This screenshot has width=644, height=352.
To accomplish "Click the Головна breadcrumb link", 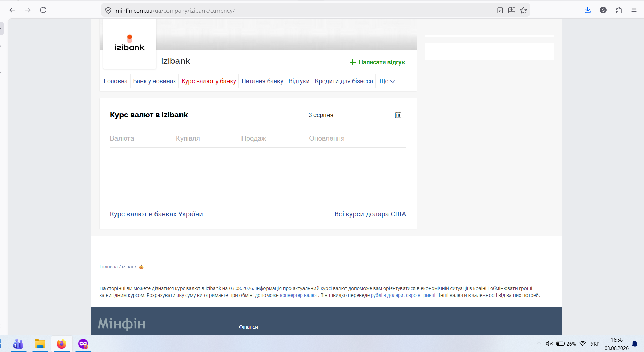I will (109, 267).
